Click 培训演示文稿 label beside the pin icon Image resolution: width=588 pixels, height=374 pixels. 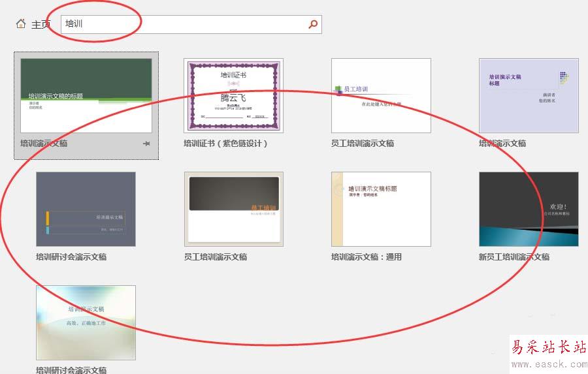coord(44,144)
